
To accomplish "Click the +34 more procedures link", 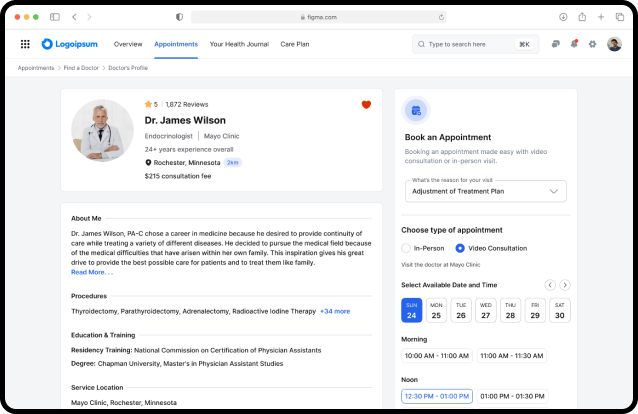I will [x=335, y=311].
